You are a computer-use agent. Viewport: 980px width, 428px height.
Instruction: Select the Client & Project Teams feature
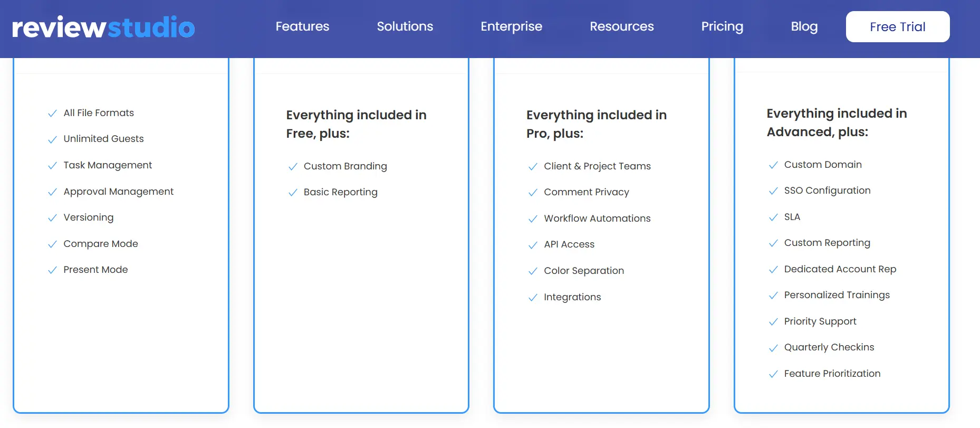[597, 166]
